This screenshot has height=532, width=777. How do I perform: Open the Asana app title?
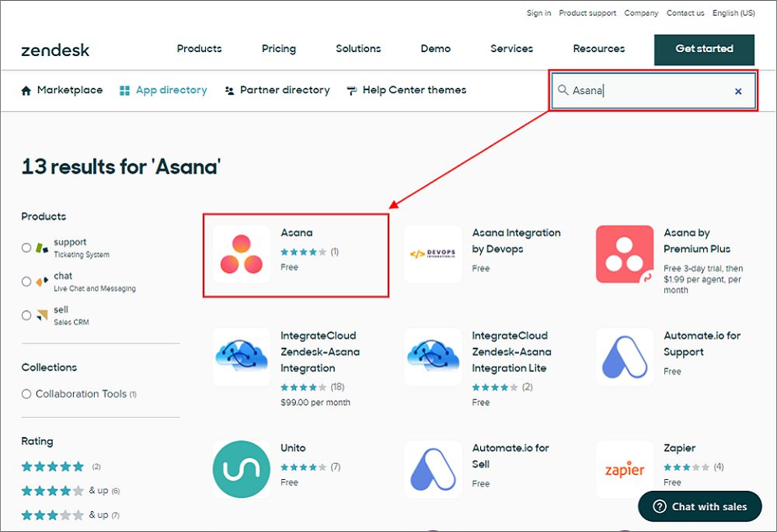(x=296, y=233)
